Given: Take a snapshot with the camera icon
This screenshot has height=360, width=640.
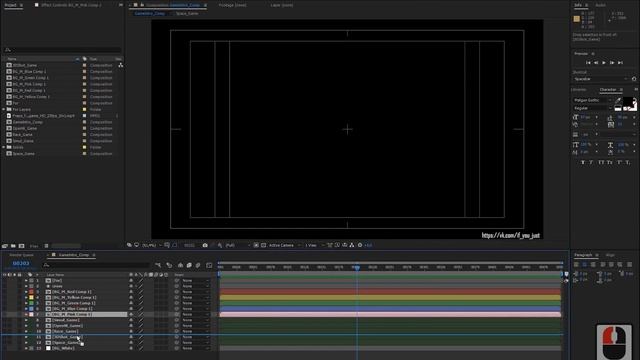Looking at the screenshot, I should pyautogui.click(x=205, y=245).
